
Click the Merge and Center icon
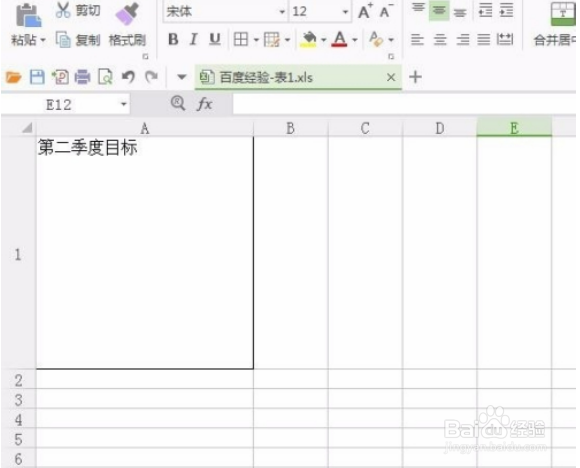[x=563, y=14]
